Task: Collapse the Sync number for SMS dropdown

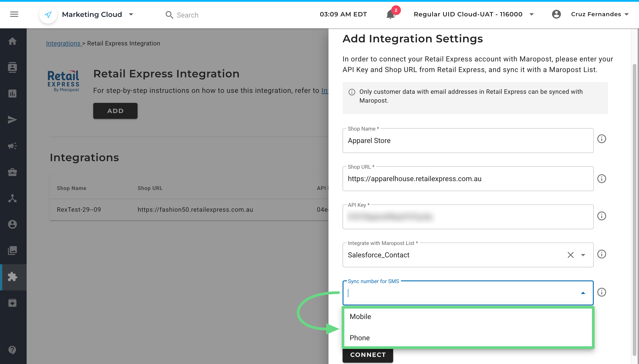Action: click(583, 293)
